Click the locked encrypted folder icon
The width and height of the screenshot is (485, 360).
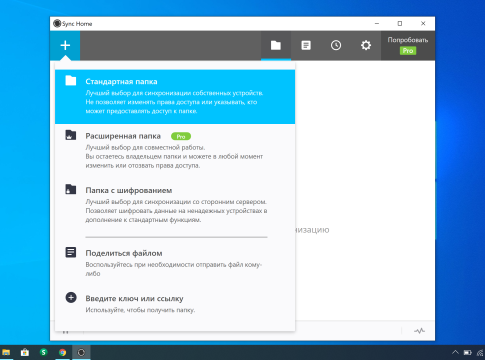tap(71, 189)
